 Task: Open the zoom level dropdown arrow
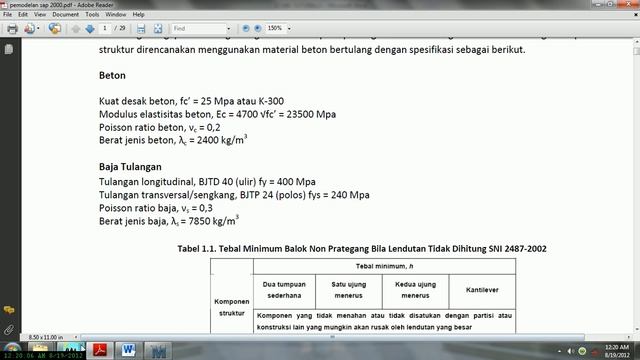pos(289,29)
